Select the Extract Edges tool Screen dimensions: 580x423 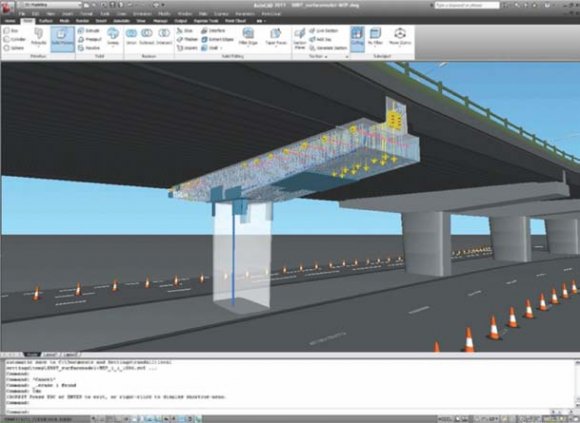tap(218, 39)
